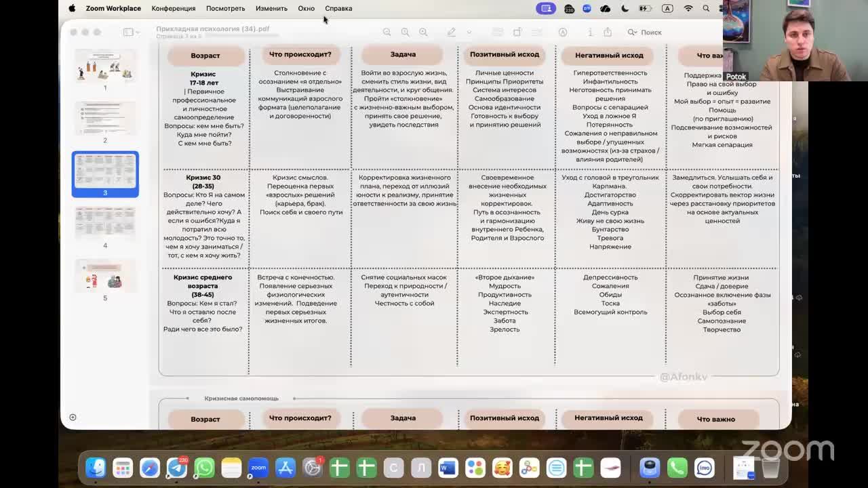The width and height of the screenshot is (868, 488).
Task: Switch keyboard input source A
Action: point(667,8)
